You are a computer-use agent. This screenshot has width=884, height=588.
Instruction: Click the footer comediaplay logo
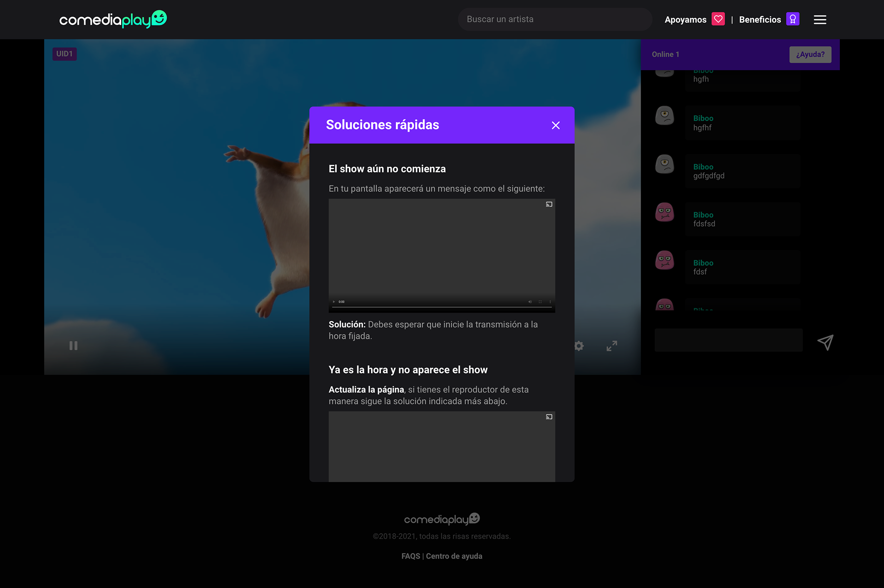442,519
